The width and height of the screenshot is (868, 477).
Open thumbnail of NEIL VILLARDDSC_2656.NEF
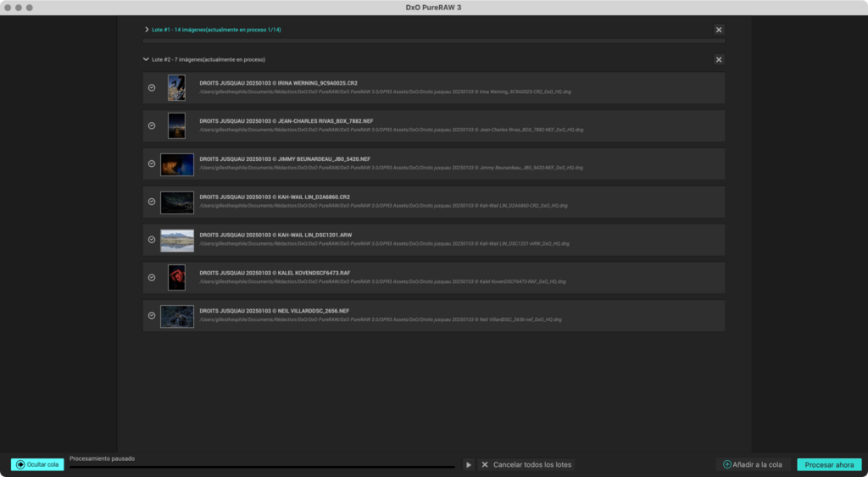[x=177, y=317]
